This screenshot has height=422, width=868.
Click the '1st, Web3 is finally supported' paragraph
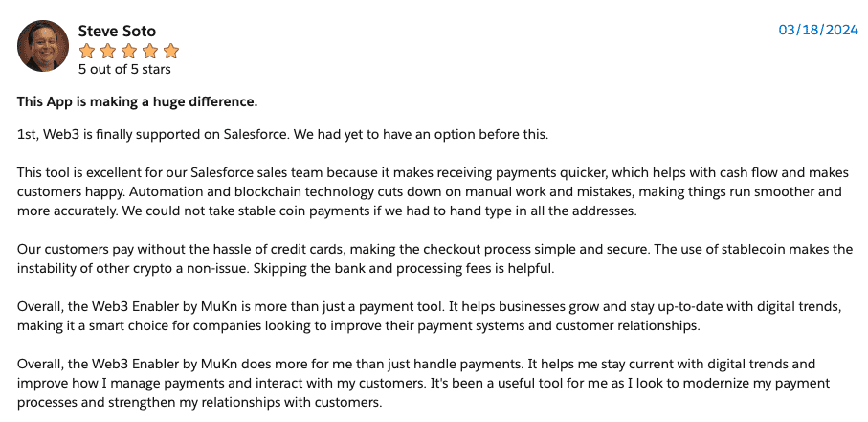283,135
